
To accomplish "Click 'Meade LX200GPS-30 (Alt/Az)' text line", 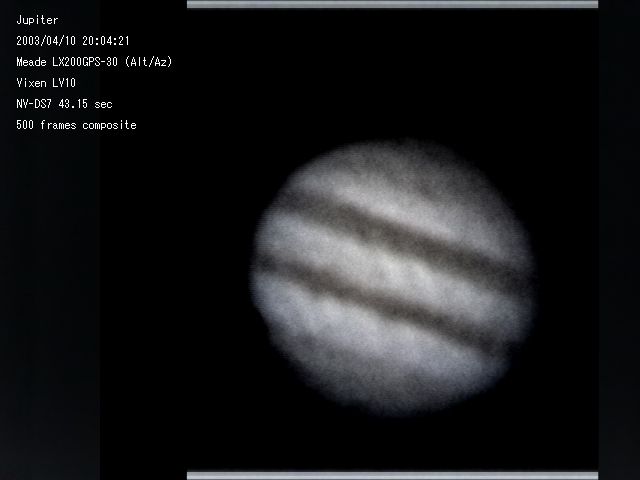I will tap(94, 62).
